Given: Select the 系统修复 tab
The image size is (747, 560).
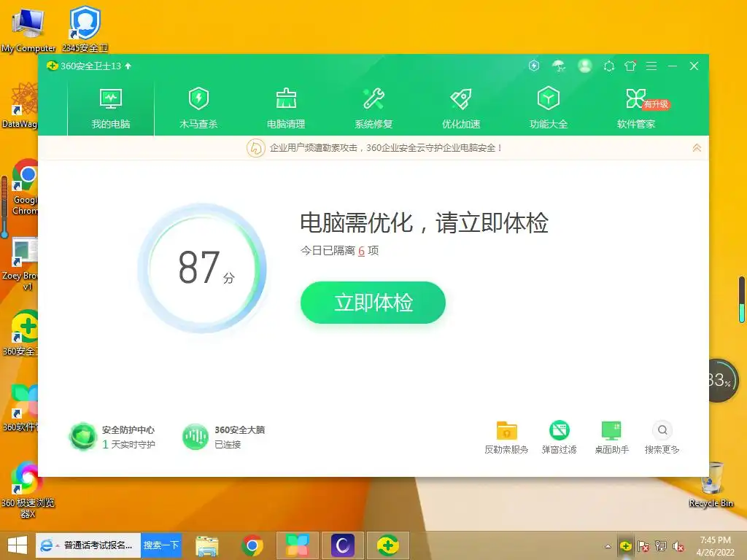Looking at the screenshot, I should tap(373, 109).
